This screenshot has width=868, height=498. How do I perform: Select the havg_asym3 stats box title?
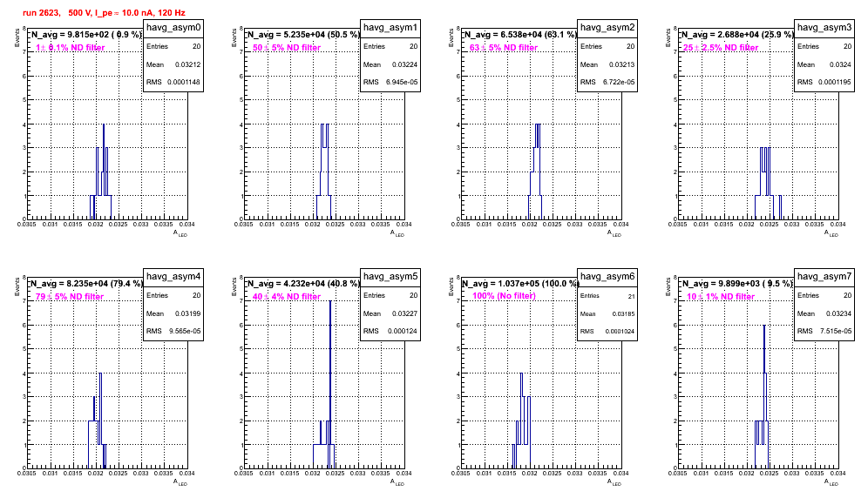point(824,28)
